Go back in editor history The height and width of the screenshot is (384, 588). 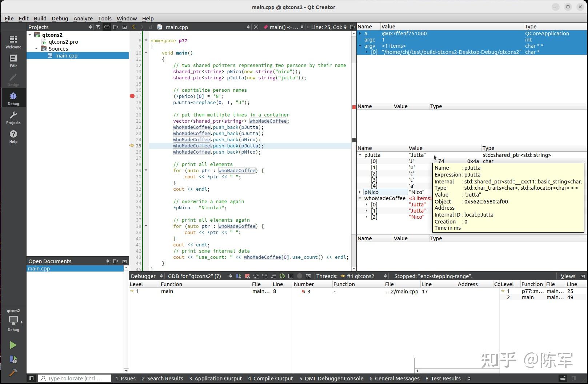tap(133, 27)
